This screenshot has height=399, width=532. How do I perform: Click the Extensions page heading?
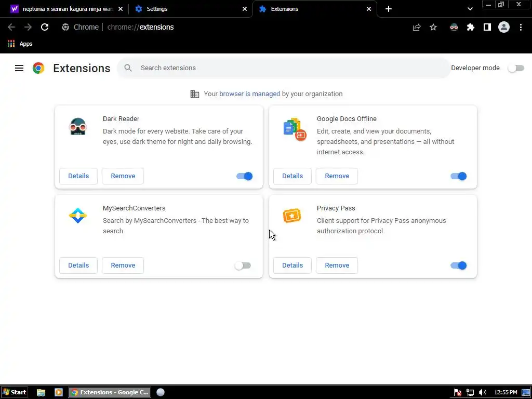82,68
